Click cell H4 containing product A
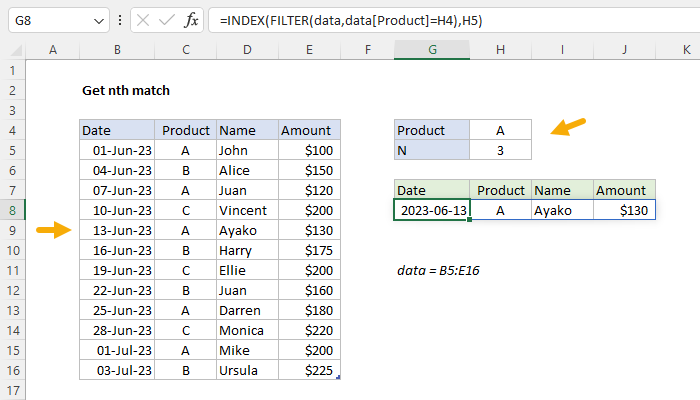This screenshot has width=700, height=400. [x=501, y=131]
